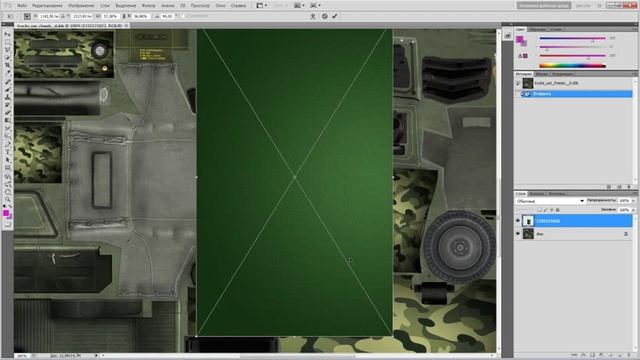The width and height of the screenshot is (640, 360).
Task: Cancel the transform with the circle-slash icon
Action: coord(324,16)
